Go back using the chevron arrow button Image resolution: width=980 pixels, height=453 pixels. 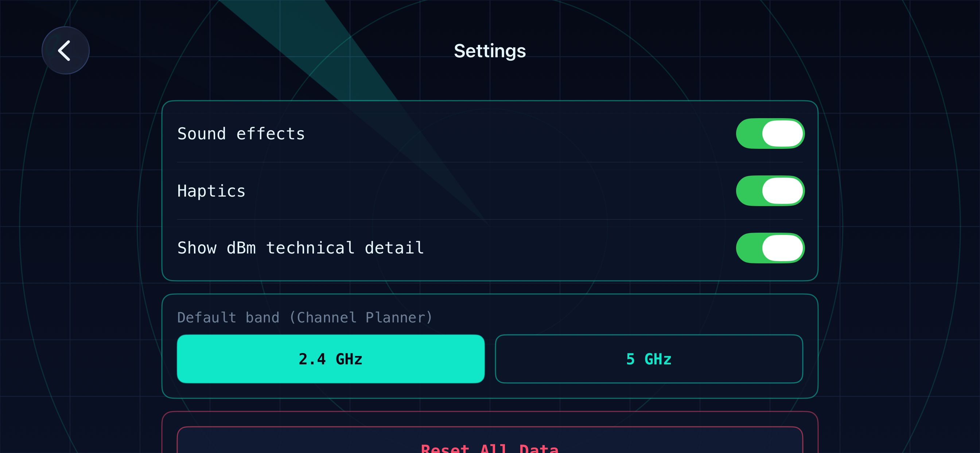(x=65, y=50)
